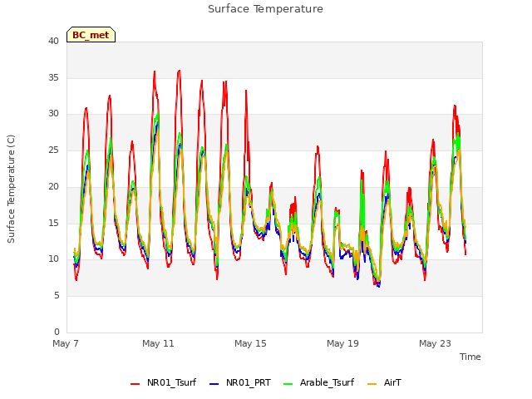Click the blue NR01_PRT legend swatch
The width and height of the screenshot is (532, 399).
click(x=214, y=383)
